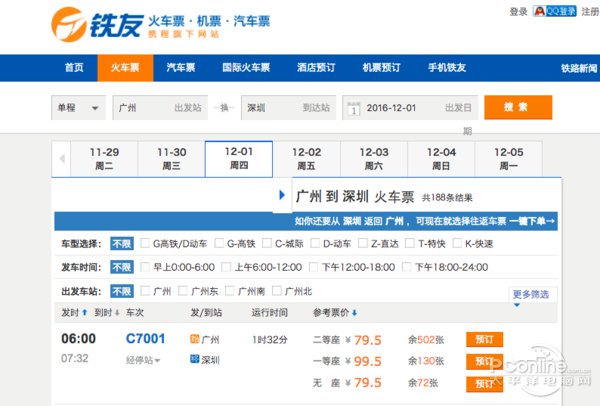Open 火车票 navigation tab
Viewport: 600px width, 406px height.
(x=125, y=68)
